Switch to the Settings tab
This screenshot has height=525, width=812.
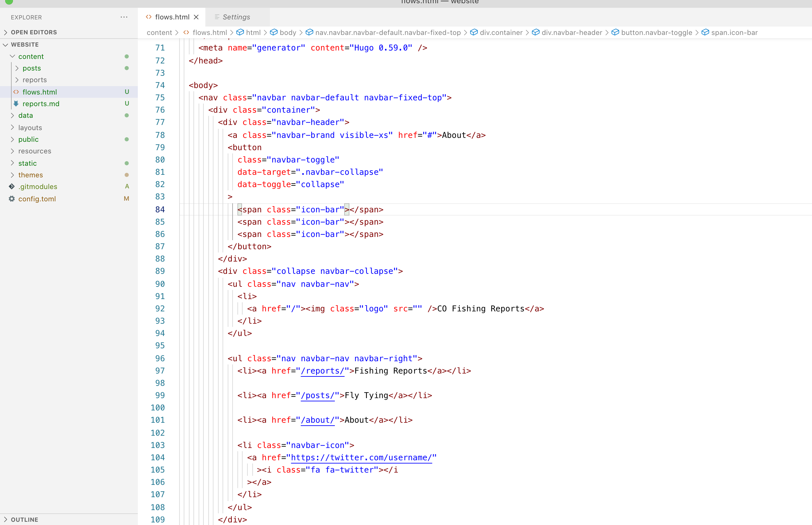pos(236,17)
